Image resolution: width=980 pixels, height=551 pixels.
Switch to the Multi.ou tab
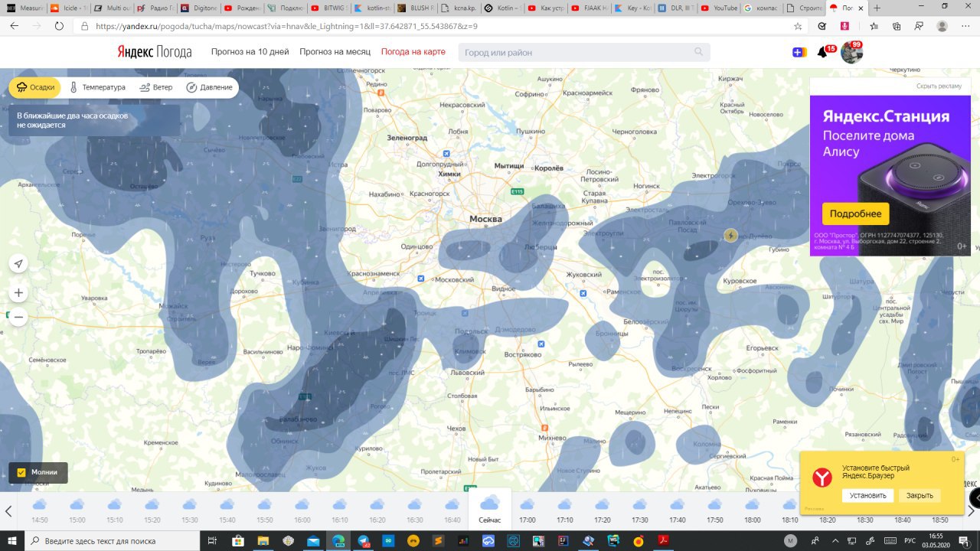[112, 8]
